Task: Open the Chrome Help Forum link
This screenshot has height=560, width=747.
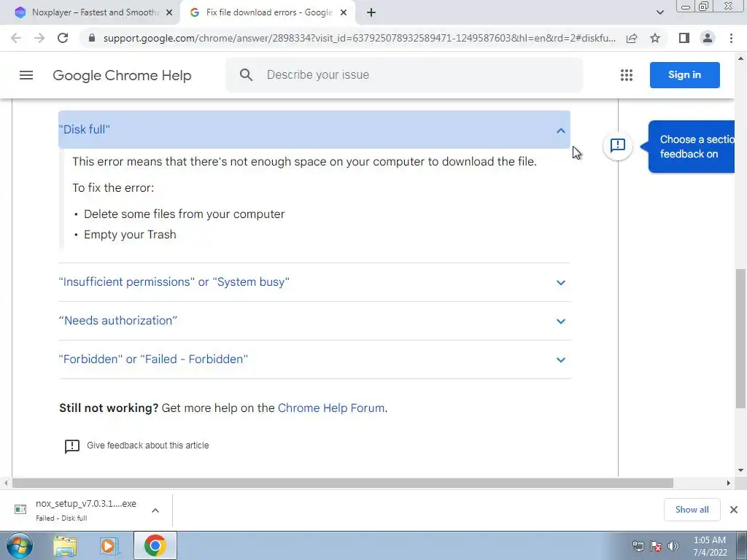Action: click(331, 408)
